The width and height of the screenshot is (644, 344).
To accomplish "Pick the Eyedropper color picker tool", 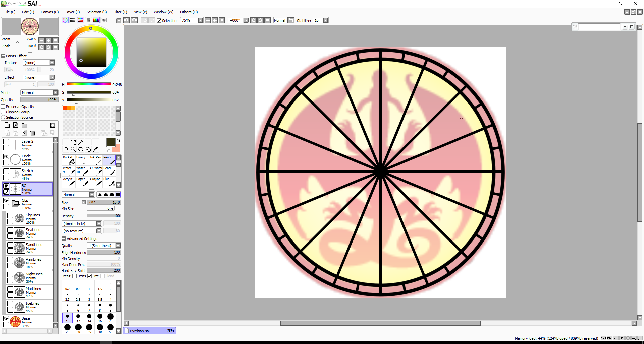I will 96,149.
